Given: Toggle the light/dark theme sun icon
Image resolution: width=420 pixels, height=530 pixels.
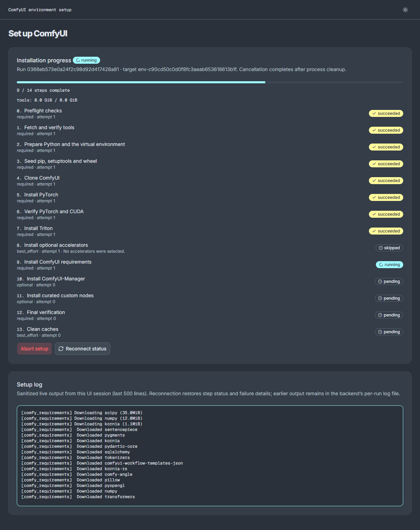Looking at the screenshot, I should pyautogui.click(x=405, y=10).
